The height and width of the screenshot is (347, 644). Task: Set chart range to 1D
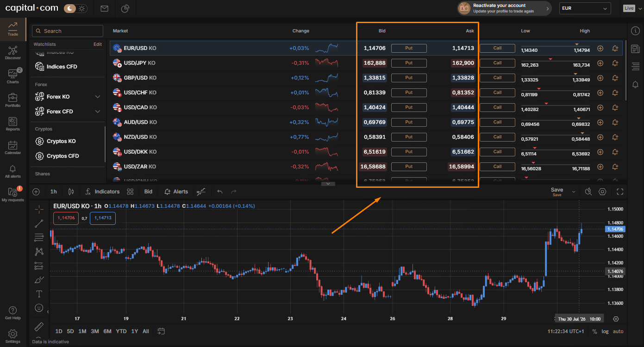tap(59, 331)
